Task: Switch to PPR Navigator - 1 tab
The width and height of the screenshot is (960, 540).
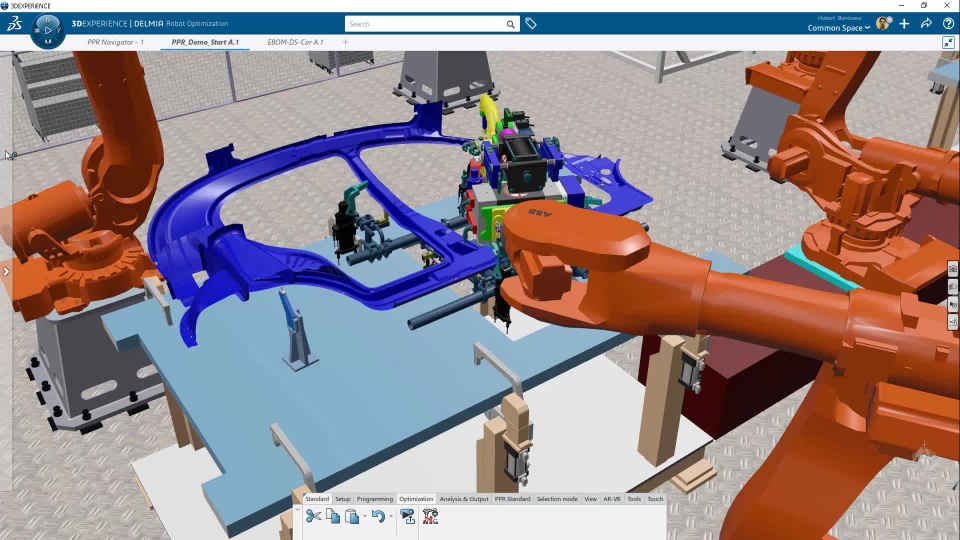Action: point(115,42)
